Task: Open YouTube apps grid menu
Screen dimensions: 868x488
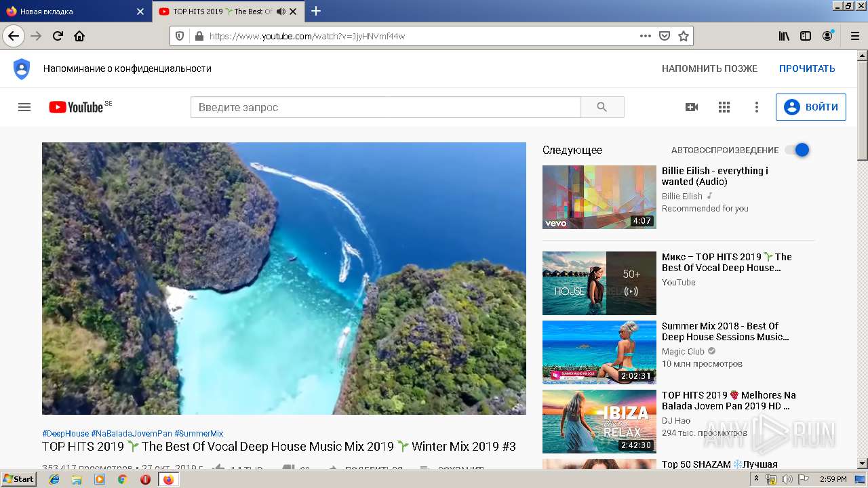Action: pyautogui.click(x=724, y=107)
